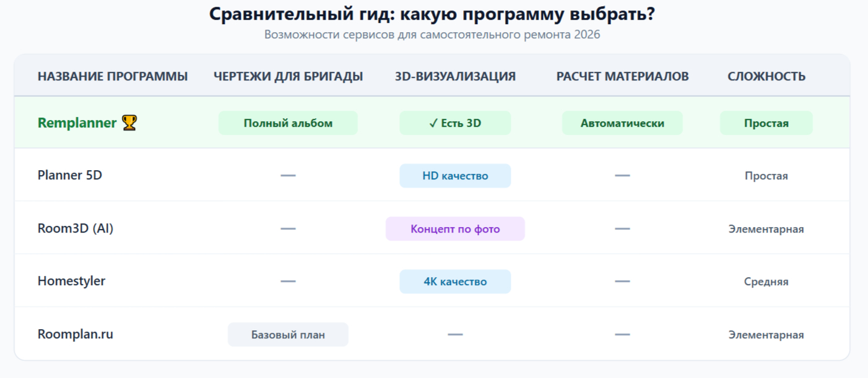Click the '✓ Есть 3D' badge
Screen dimensions: 868x378
455,123
